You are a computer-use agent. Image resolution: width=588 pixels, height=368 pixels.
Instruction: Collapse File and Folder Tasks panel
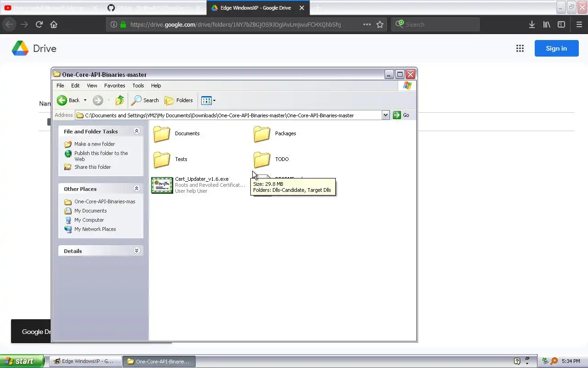tap(136, 131)
